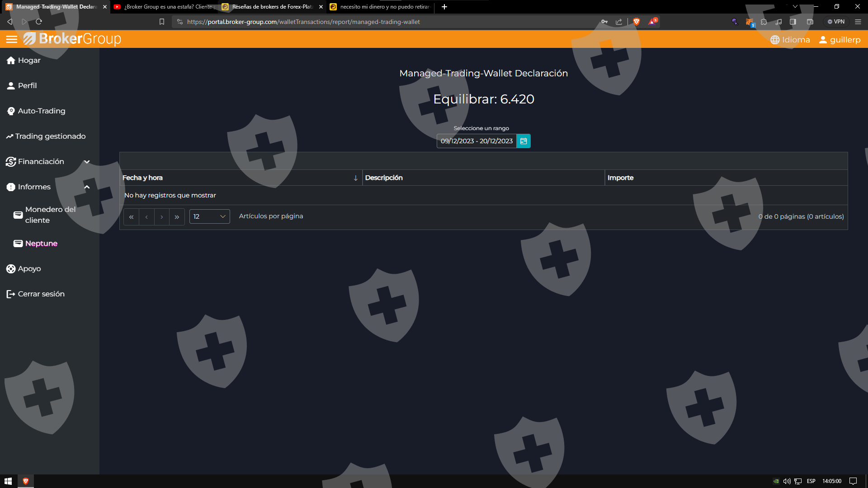The height and width of the screenshot is (488, 868).
Task: Open the hamburger menu icon
Action: click(12, 39)
